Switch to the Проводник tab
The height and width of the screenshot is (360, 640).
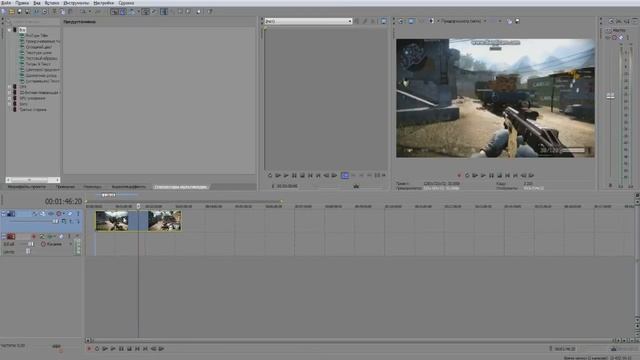coord(65,187)
